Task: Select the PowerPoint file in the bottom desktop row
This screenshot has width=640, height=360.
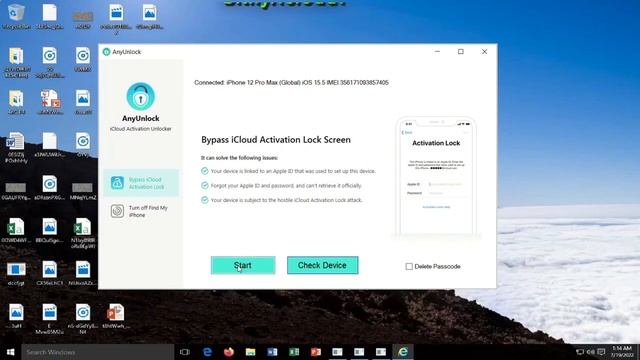Action: click(116, 317)
